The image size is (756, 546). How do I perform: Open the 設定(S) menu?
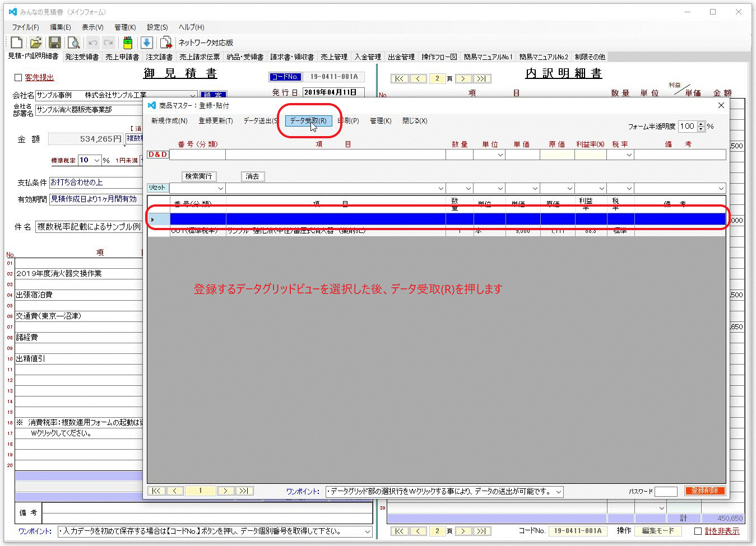pos(157,27)
